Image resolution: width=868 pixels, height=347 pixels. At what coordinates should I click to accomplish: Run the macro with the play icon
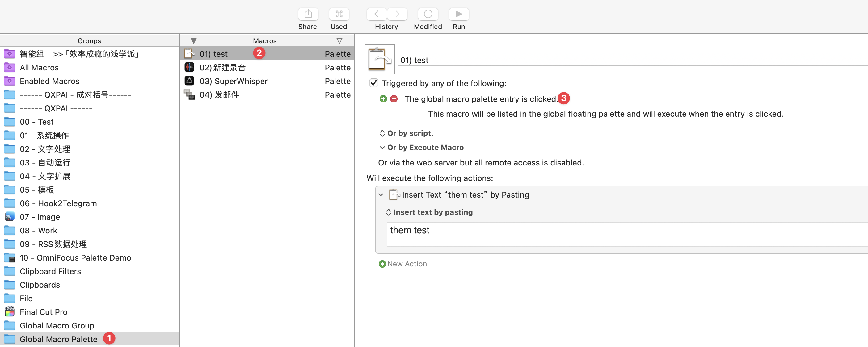(459, 14)
